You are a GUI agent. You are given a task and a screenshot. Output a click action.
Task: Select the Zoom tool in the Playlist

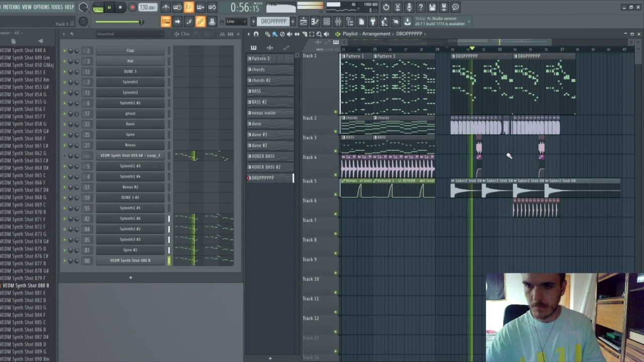(x=319, y=34)
